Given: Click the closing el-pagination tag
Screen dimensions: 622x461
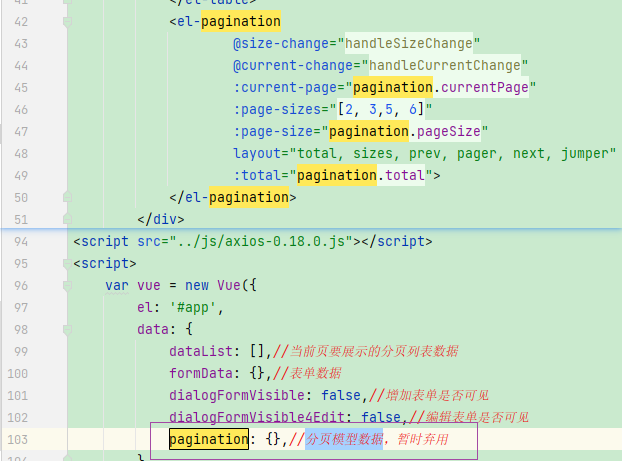Looking at the screenshot, I should coord(233,197).
